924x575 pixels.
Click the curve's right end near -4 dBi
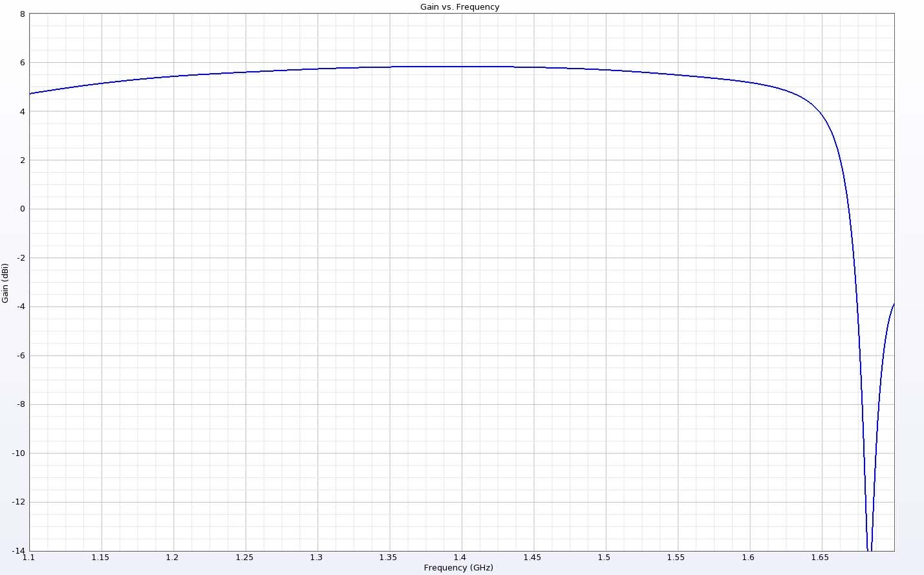tap(894, 304)
